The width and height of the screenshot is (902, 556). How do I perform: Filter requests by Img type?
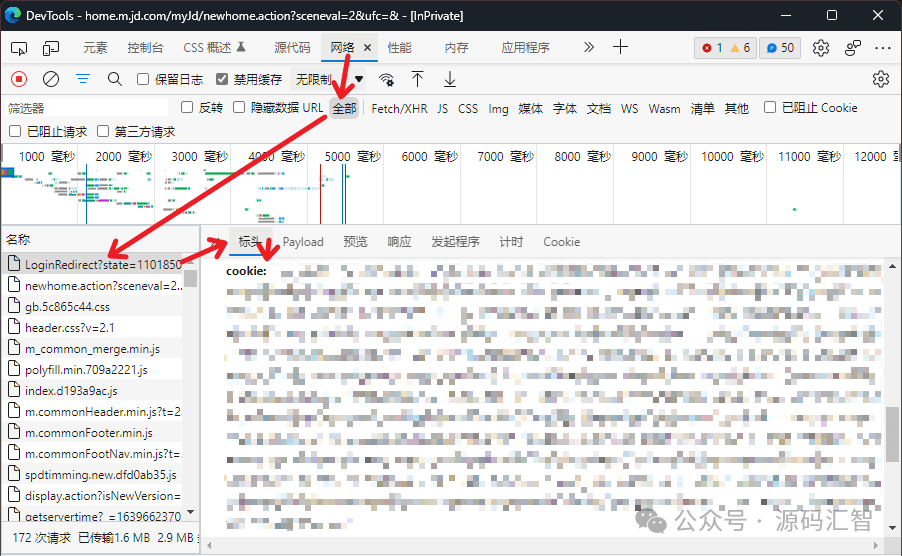[498, 108]
